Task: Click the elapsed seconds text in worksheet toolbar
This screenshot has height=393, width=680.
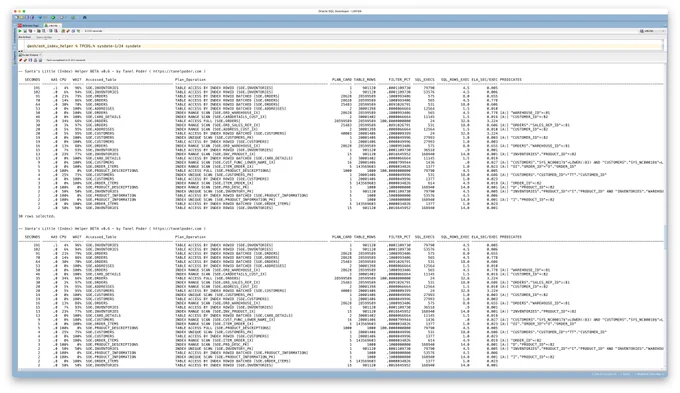Action: point(93,31)
